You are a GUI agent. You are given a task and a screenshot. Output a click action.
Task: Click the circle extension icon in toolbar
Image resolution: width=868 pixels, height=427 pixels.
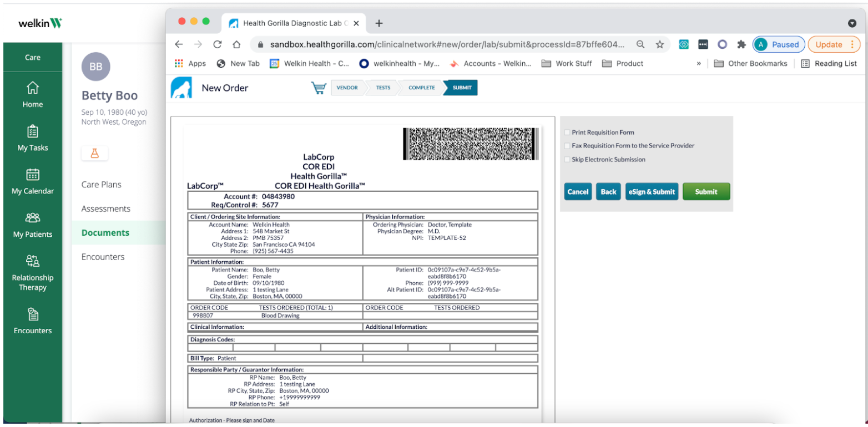point(722,44)
